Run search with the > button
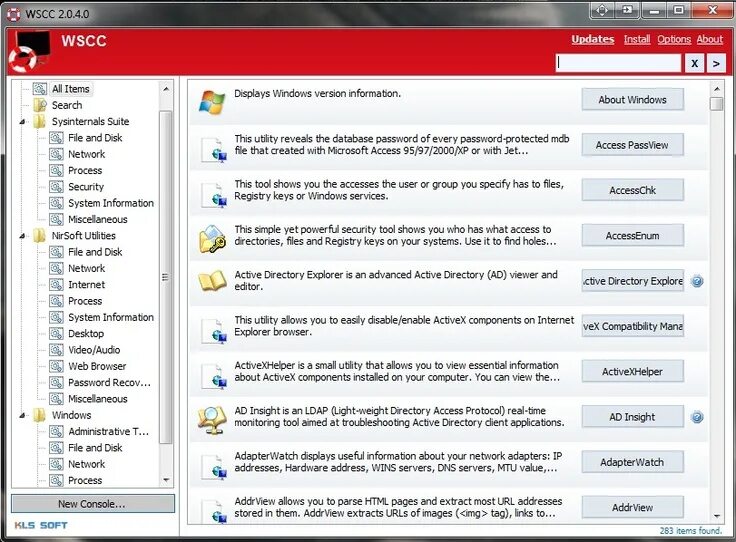 click(x=716, y=63)
